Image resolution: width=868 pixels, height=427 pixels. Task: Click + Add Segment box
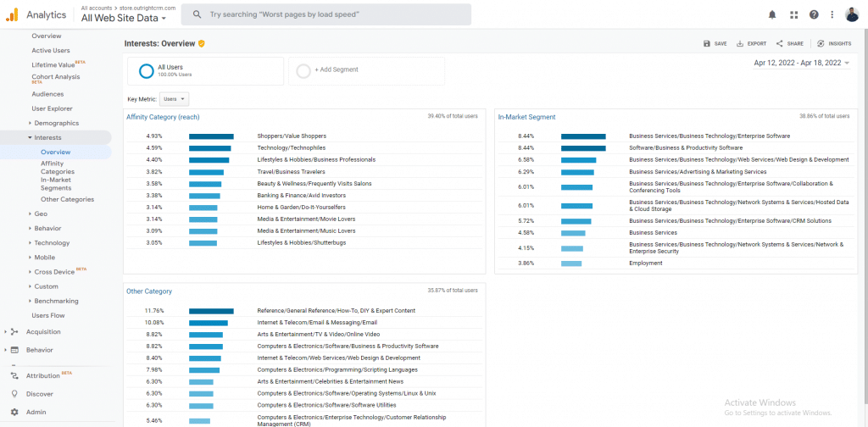tap(366, 71)
